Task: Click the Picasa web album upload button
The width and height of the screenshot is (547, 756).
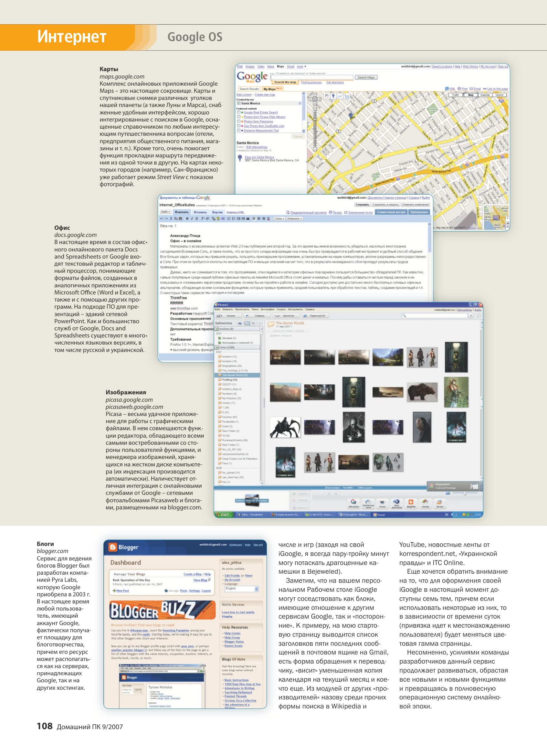Action: (354, 504)
